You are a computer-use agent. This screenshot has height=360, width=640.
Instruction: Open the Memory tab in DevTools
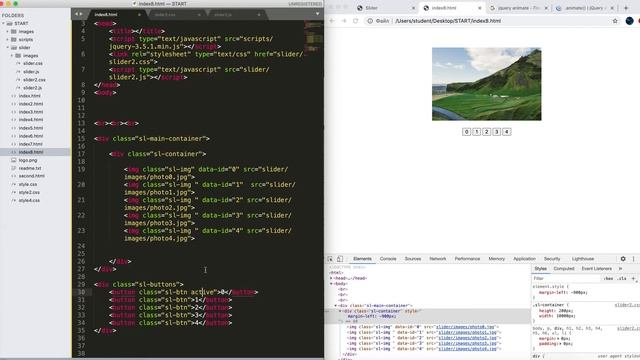[496, 259]
